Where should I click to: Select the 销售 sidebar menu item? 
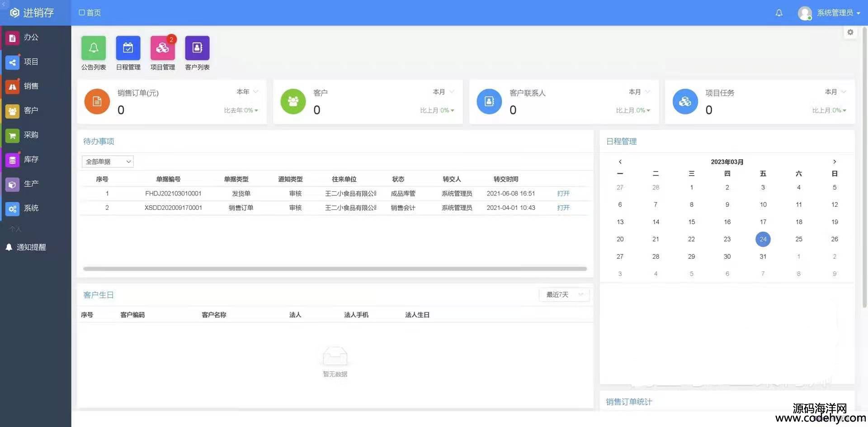(31, 86)
